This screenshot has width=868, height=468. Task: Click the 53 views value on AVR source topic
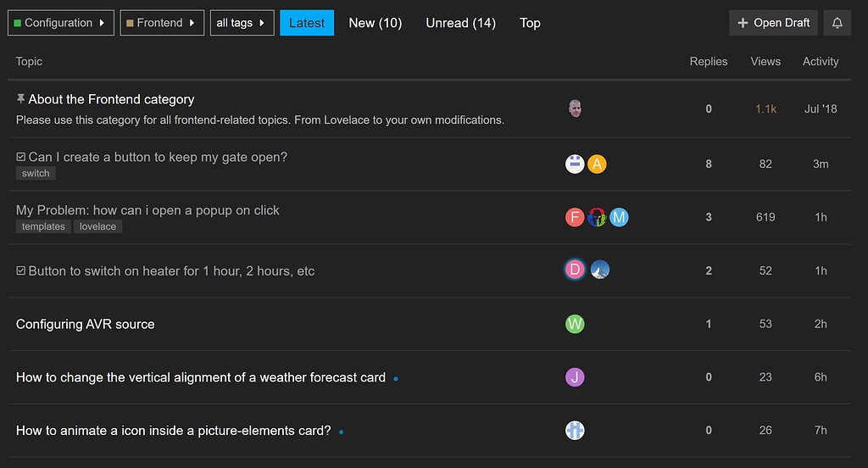coord(765,324)
